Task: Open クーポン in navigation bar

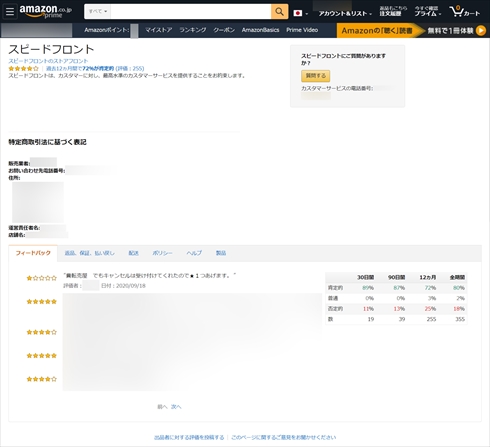Action: 224,30
